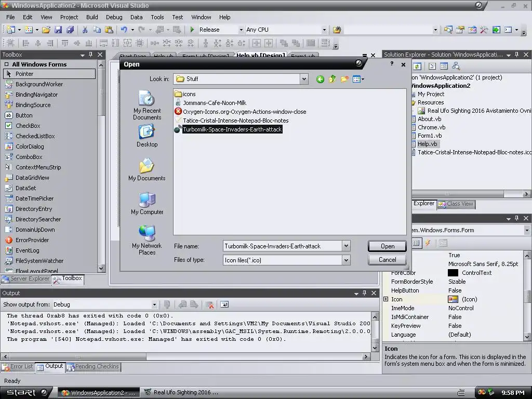Select the Pointer tool in Toolbox

49,74
